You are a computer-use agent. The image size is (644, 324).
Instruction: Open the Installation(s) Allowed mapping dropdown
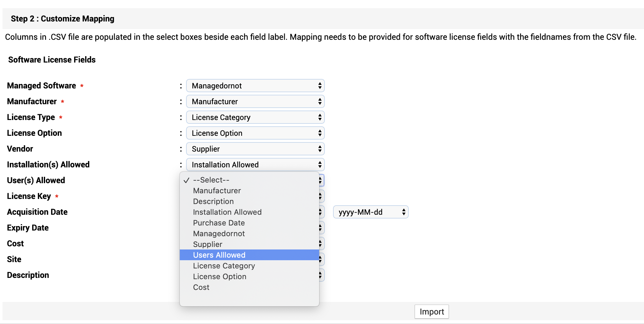255,165
